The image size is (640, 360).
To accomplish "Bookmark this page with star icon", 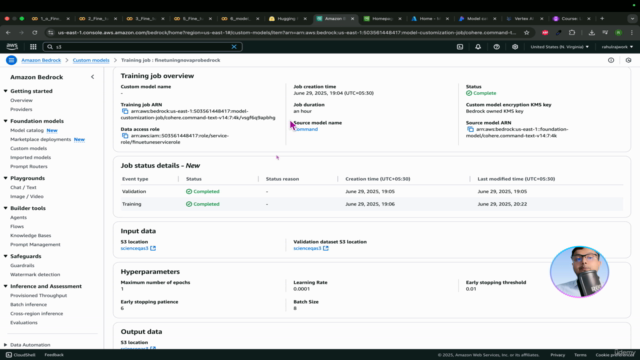I will pos(527,33).
